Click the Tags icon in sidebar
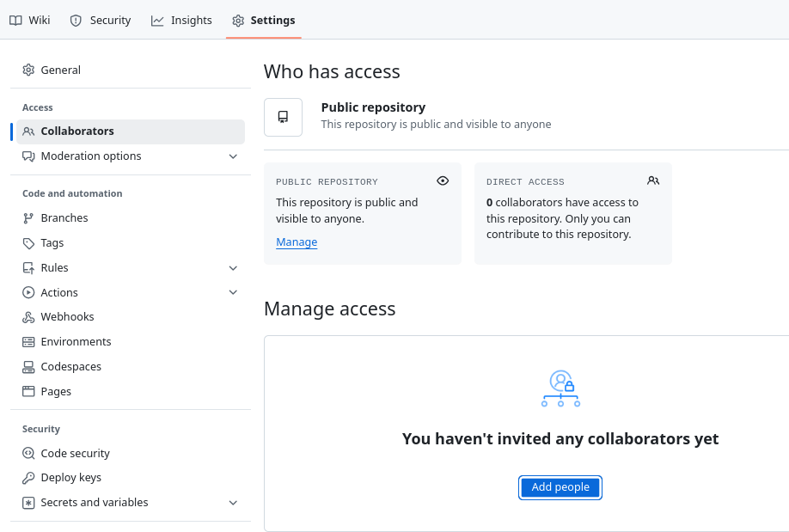The image size is (789, 532). click(28, 242)
